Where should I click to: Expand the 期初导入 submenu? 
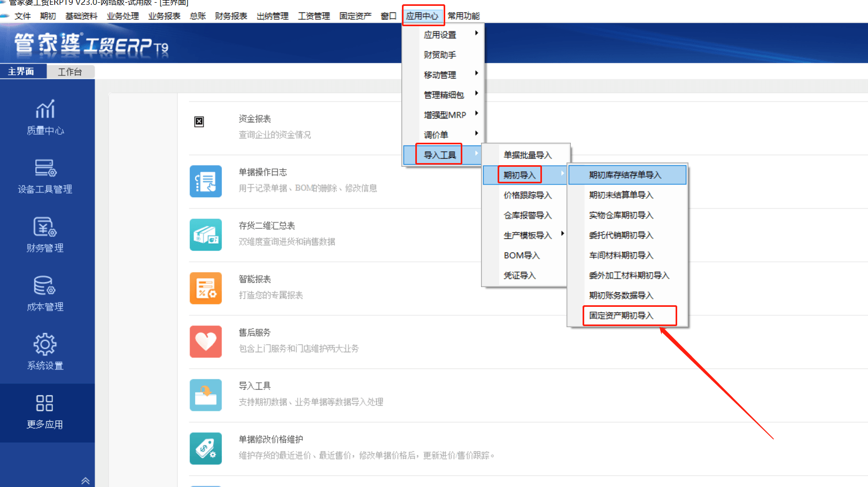(526, 175)
